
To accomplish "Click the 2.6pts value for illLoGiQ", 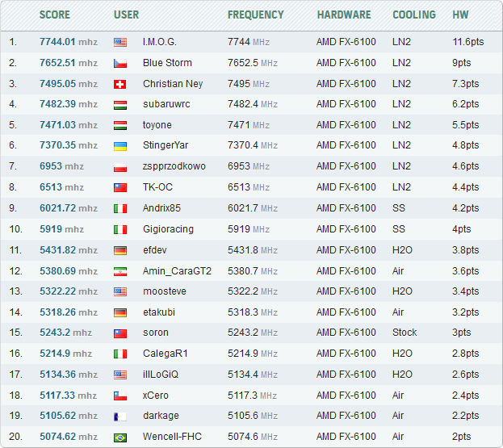I will click(x=465, y=375).
